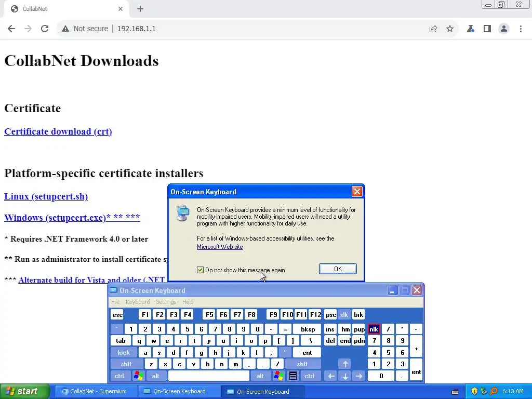The height and width of the screenshot is (399, 532).
Task: Open Linux (setupcert.sh) link
Action: (x=46, y=196)
